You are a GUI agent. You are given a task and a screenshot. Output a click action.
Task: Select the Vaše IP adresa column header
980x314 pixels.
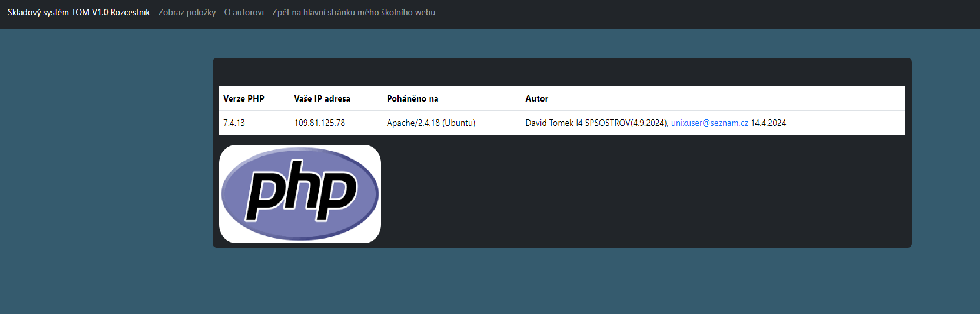click(x=322, y=98)
